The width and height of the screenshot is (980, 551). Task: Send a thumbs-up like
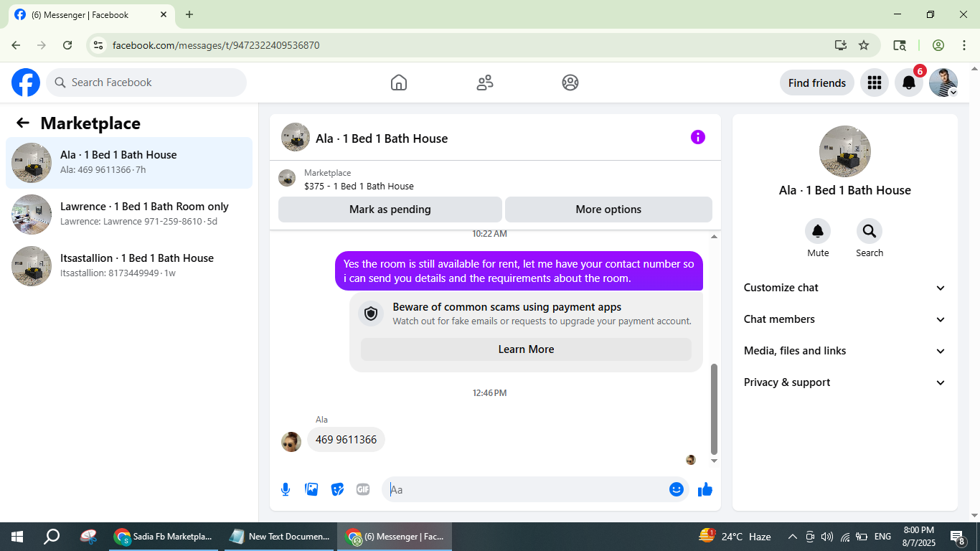[x=705, y=489]
